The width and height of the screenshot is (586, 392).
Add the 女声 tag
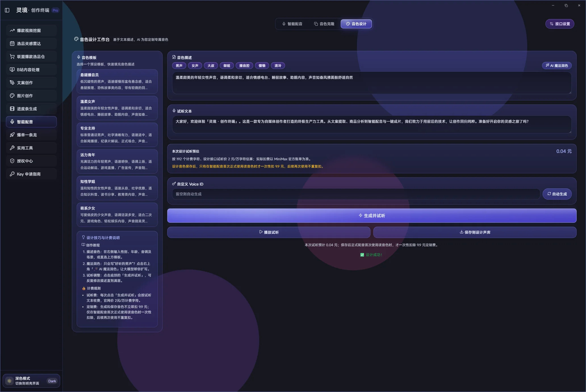pos(195,66)
